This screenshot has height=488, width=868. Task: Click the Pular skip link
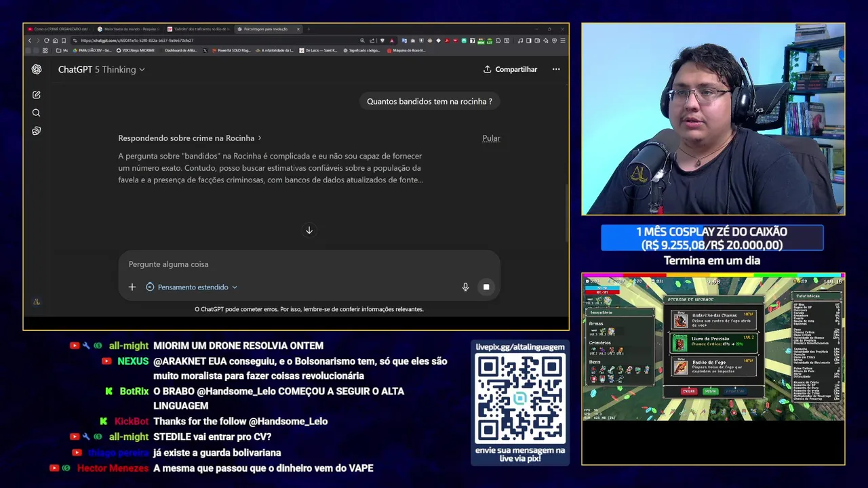pyautogui.click(x=491, y=138)
